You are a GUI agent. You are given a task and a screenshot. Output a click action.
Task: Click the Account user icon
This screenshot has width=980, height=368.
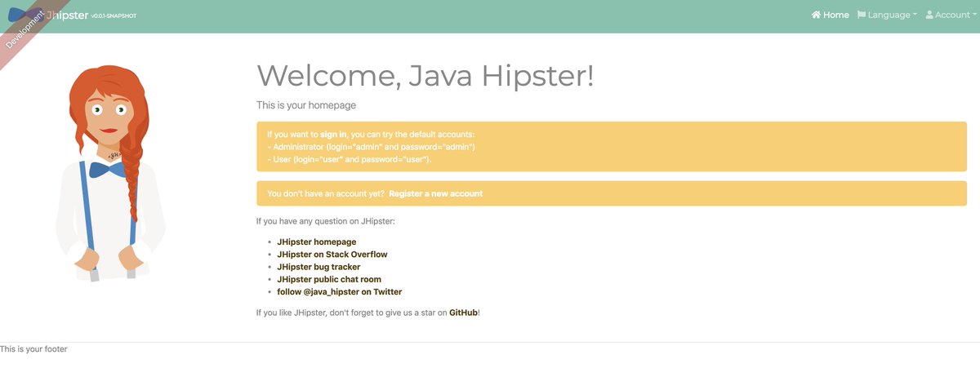(929, 15)
